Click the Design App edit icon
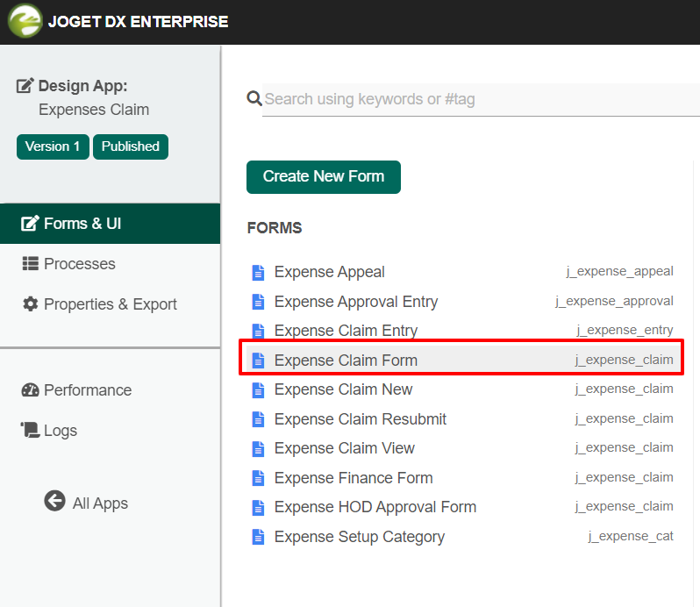 pyautogui.click(x=25, y=86)
